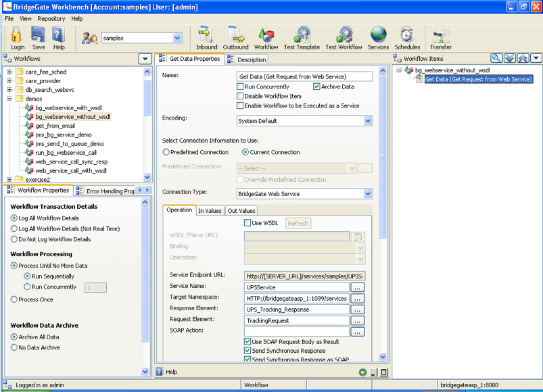Uncheck Use SOAP Request Body as Result
The image size is (543, 392).
pos(247,341)
